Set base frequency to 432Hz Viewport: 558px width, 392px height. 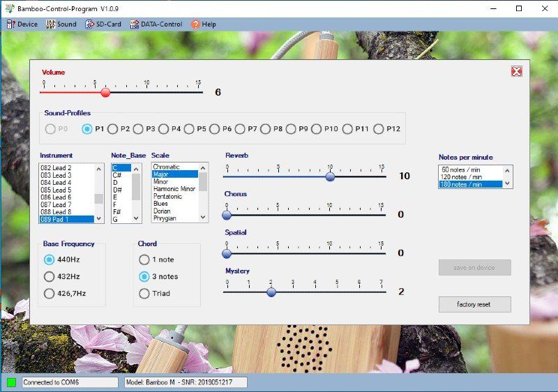(50, 276)
